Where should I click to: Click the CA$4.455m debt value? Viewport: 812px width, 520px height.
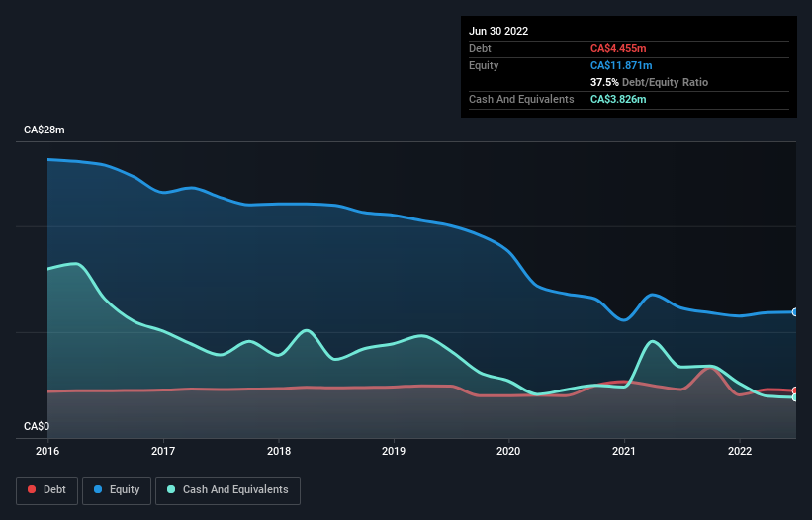tap(618, 48)
